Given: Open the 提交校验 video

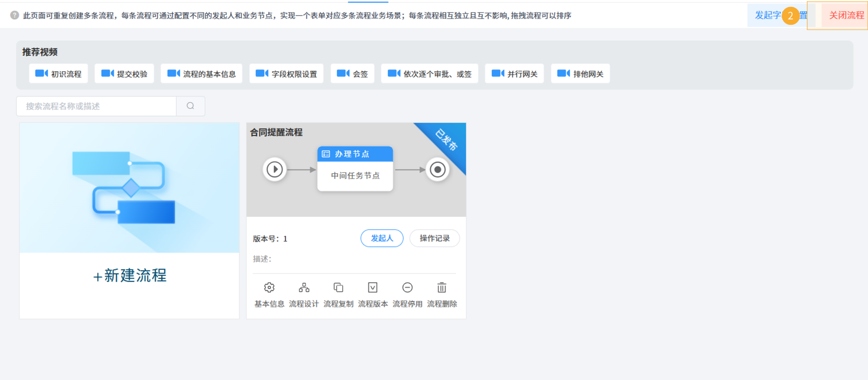Looking at the screenshot, I should [x=124, y=74].
